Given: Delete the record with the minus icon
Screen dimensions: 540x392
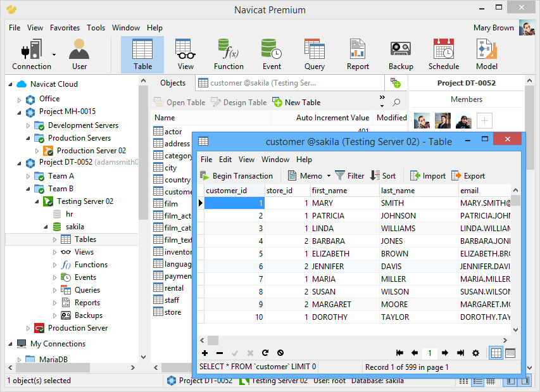Looking at the screenshot, I should click(220, 353).
